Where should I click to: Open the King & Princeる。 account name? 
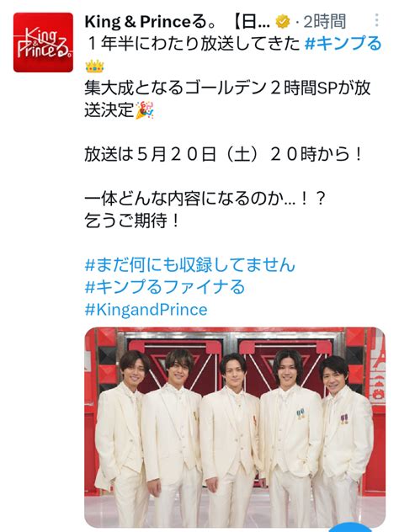click(x=146, y=22)
